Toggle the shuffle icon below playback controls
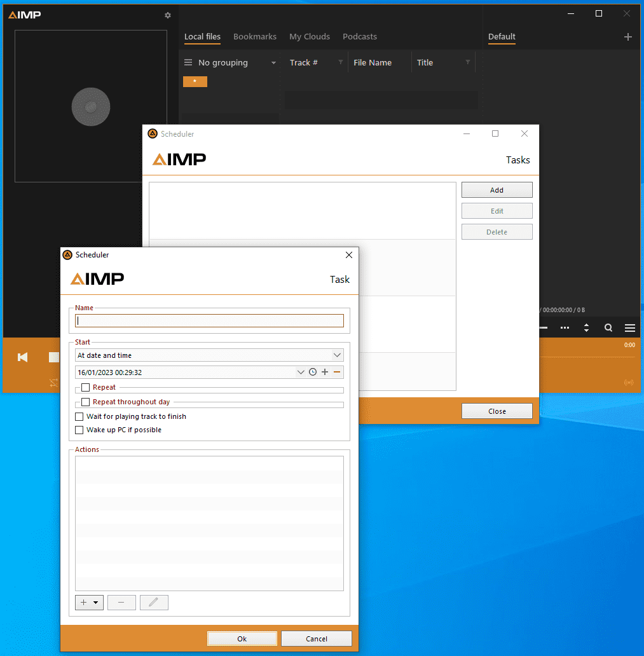Viewport: 644px width, 656px height. click(53, 383)
